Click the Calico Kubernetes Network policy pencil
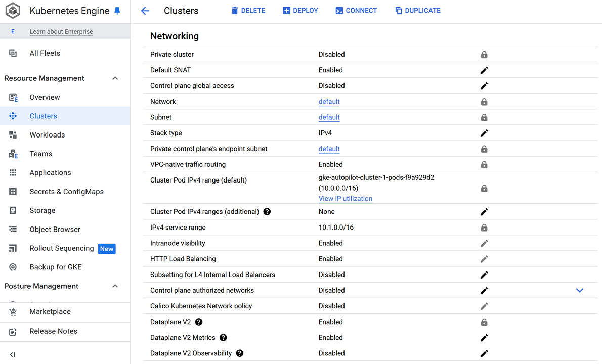602x364 pixels. [484, 306]
